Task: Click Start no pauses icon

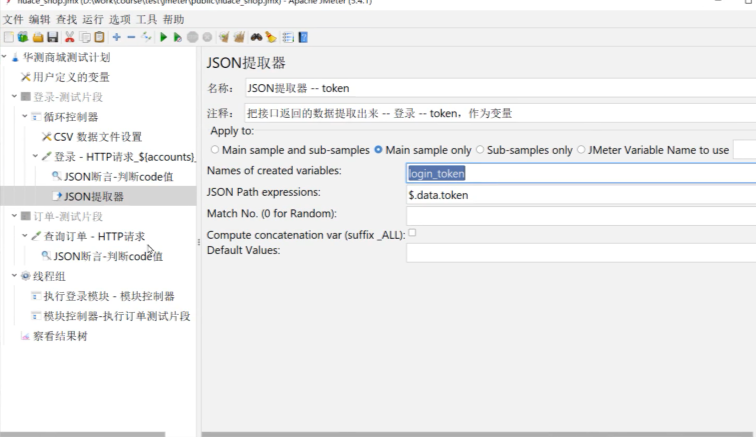Action: click(x=177, y=37)
